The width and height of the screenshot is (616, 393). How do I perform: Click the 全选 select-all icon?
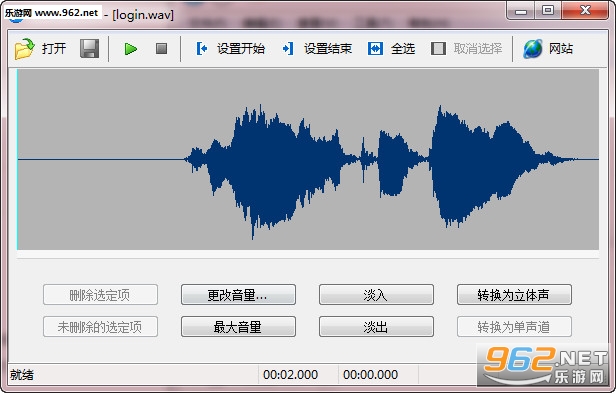click(x=375, y=49)
